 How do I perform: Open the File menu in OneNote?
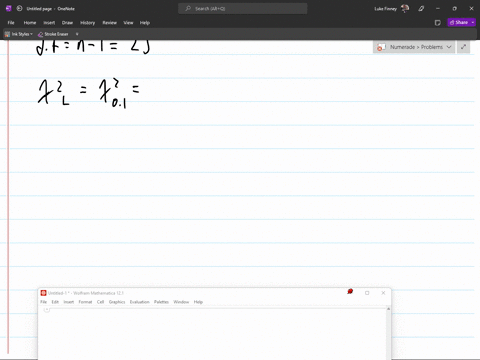tap(11, 23)
